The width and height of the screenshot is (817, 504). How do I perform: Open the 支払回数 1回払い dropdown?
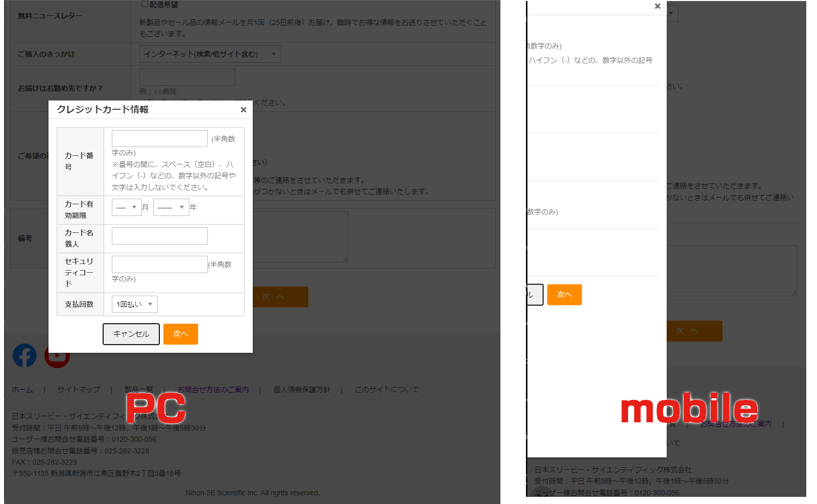coord(135,304)
